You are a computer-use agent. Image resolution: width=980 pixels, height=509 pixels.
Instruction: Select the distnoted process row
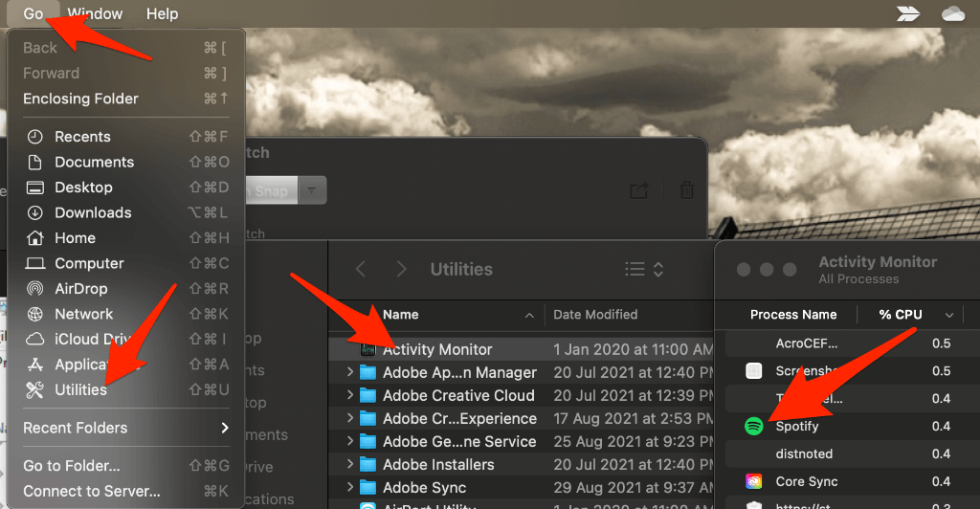tap(853, 454)
